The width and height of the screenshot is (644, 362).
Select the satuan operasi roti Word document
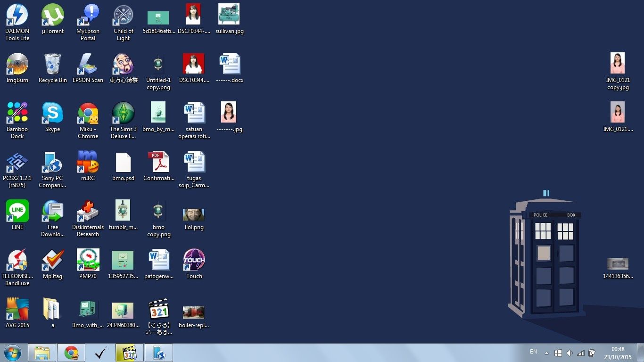point(194,120)
